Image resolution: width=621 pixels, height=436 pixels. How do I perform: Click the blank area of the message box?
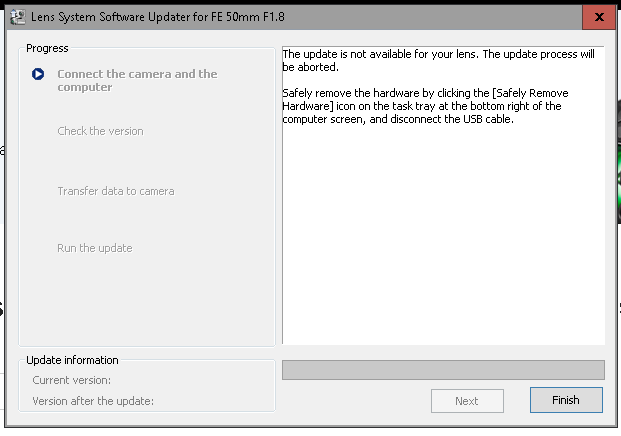pos(443,240)
